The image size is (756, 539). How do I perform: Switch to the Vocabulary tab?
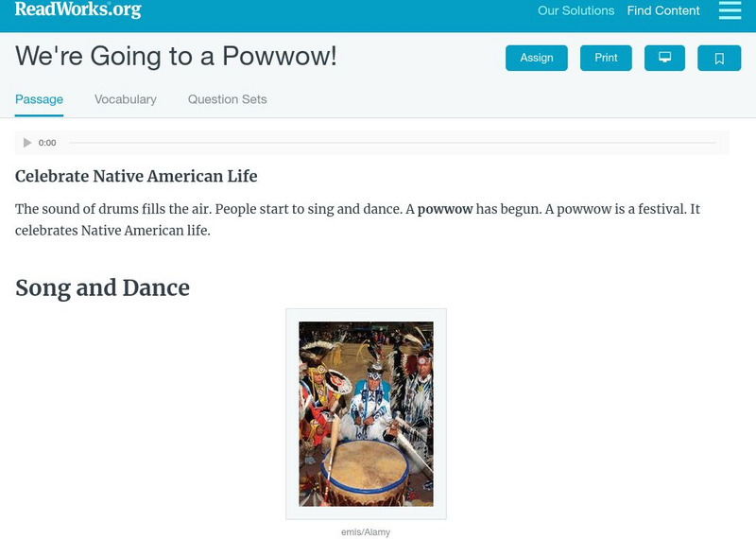click(x=126, y=99)
